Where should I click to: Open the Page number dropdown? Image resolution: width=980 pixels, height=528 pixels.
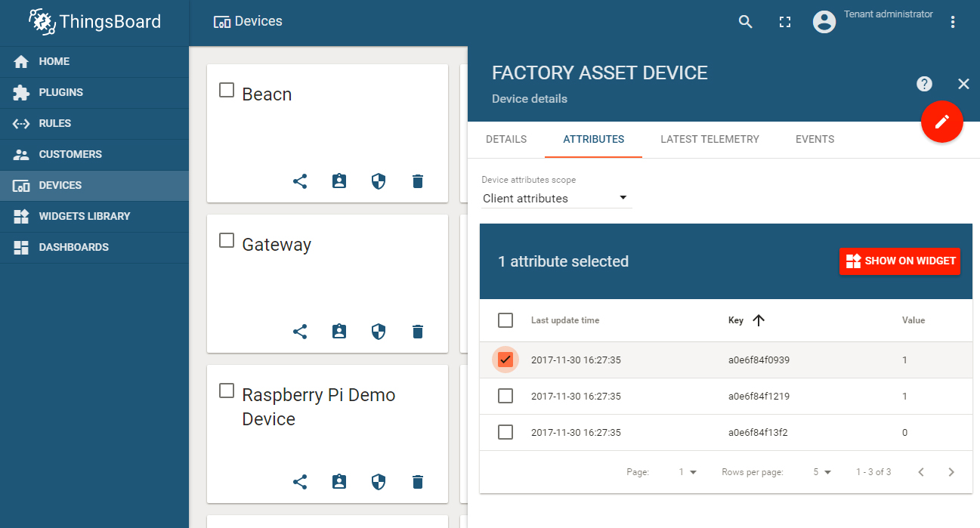point(688,472)
